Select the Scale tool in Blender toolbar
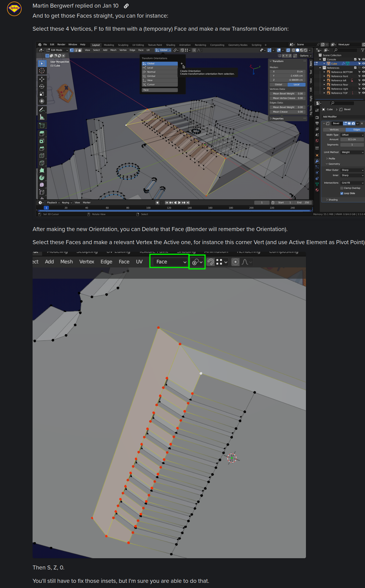Image resolution: width=365 pixels, height=588 pixels. (42, 94)
